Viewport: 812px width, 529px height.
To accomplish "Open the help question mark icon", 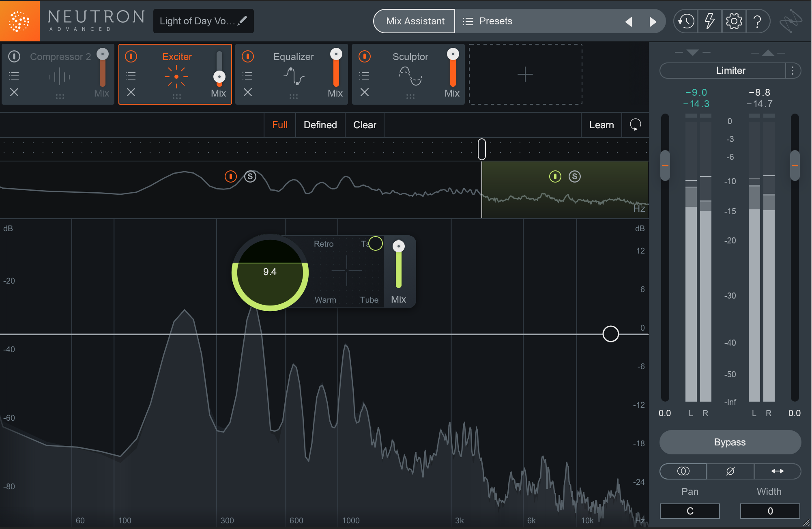I will pos(757,21).
